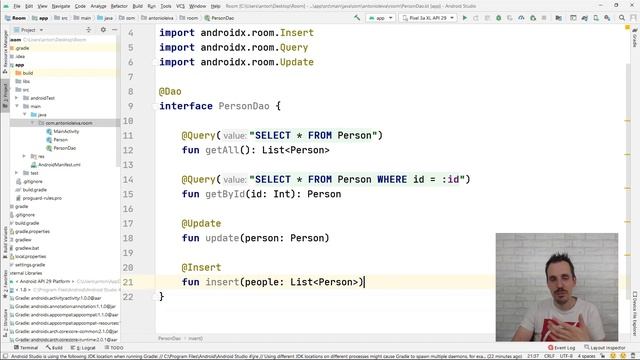Click the Collapse All icon in Project panel
This screenshot has width=640, height=360.
[x=89, y=30]
